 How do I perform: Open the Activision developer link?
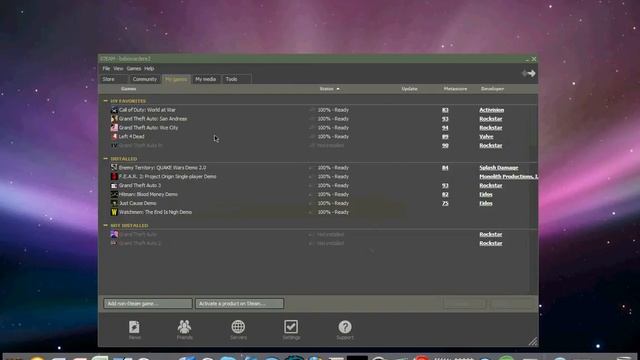491,110
